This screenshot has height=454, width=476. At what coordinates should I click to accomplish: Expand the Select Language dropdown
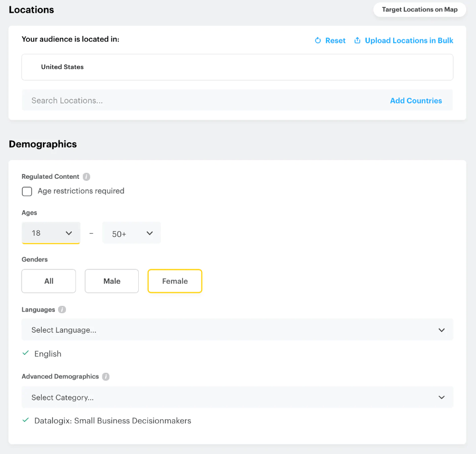click(237, 330)
